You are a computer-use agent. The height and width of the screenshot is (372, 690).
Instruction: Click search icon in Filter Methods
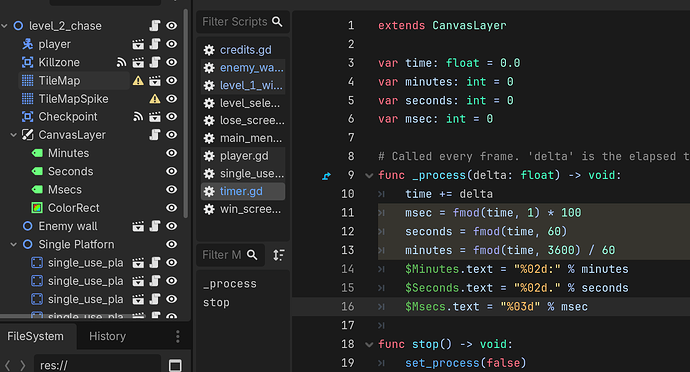(x=252, y=255)
